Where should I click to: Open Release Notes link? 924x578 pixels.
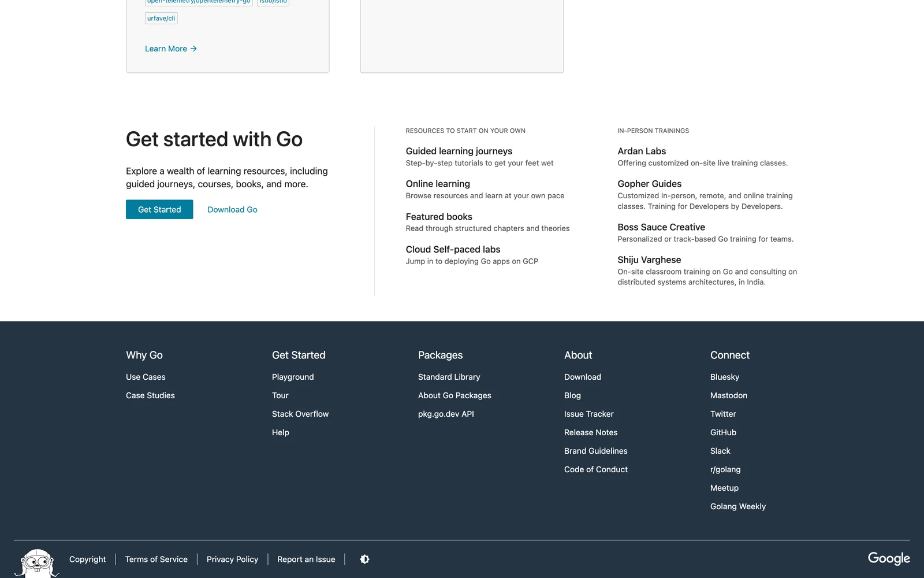pos(591,432)
